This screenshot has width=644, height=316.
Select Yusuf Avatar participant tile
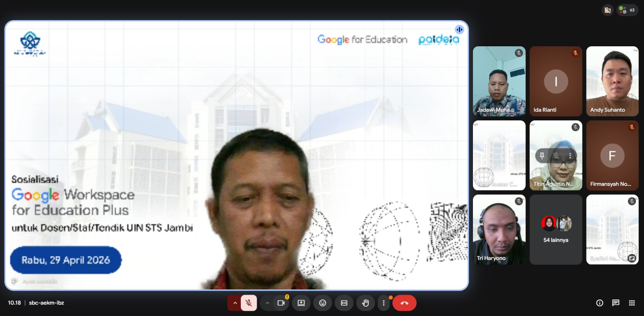pos(499,155)
